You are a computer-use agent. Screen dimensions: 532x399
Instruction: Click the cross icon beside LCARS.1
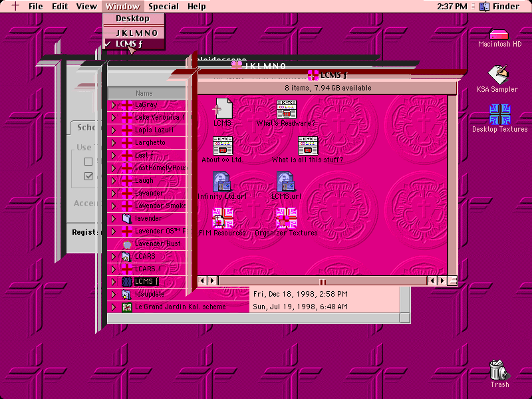(x=127, y=269)
